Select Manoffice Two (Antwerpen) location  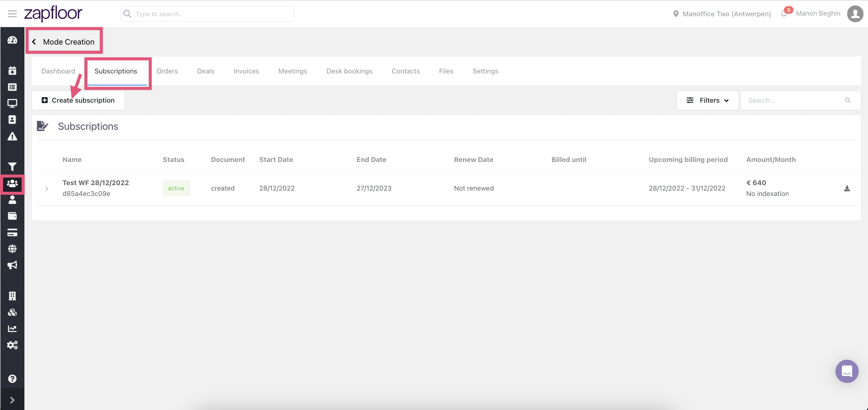(x=727, y=14)
